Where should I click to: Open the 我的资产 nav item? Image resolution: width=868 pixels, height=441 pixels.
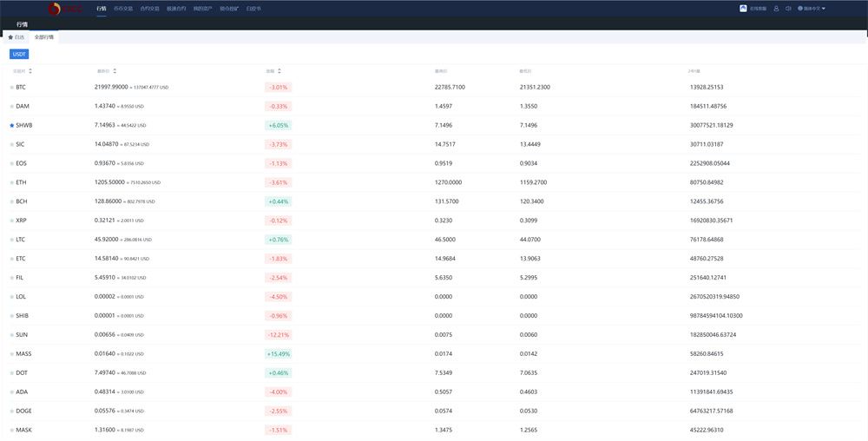coord(202,9)
